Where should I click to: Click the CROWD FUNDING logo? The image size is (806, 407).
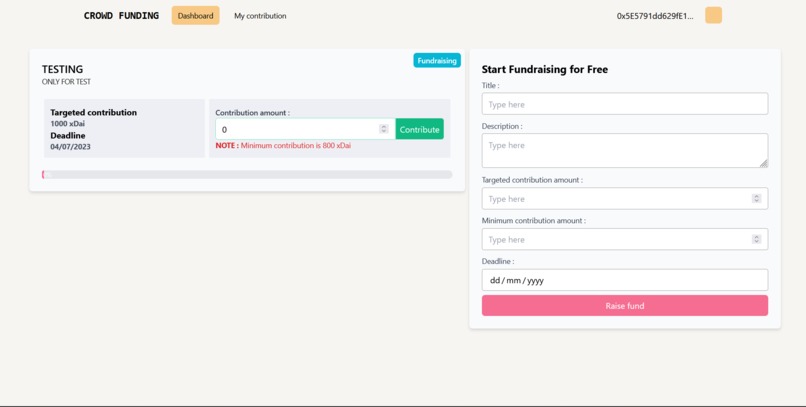[x=121, y=15]
